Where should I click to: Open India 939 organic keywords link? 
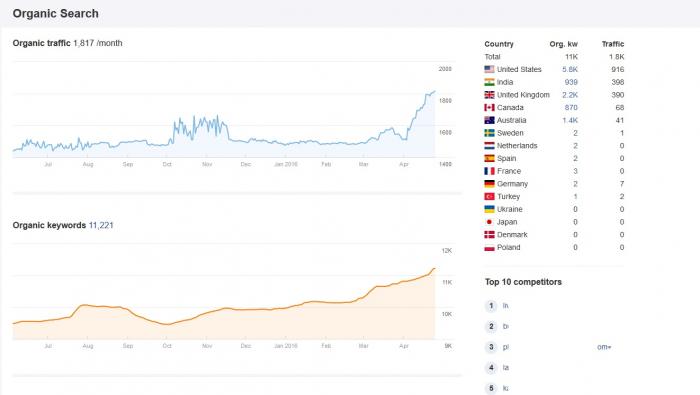point(571,82)
